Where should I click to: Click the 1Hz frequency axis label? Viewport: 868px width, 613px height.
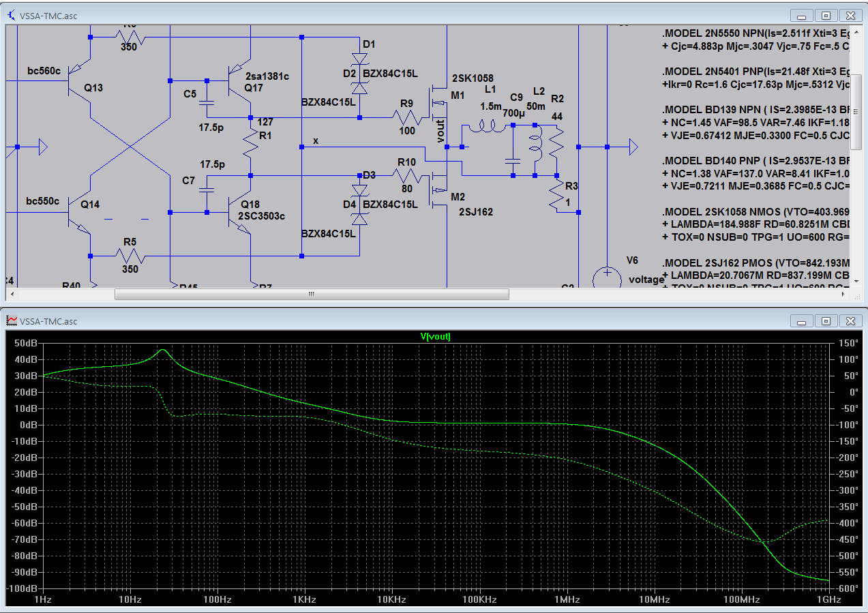[x=42, y=600]
